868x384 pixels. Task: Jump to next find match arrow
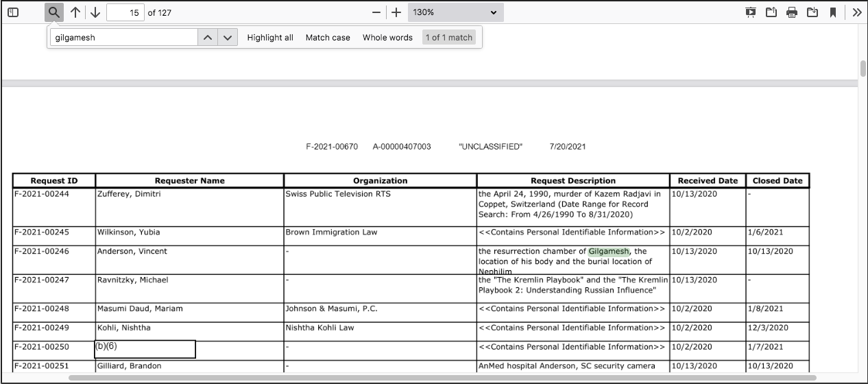click(228, 38)
